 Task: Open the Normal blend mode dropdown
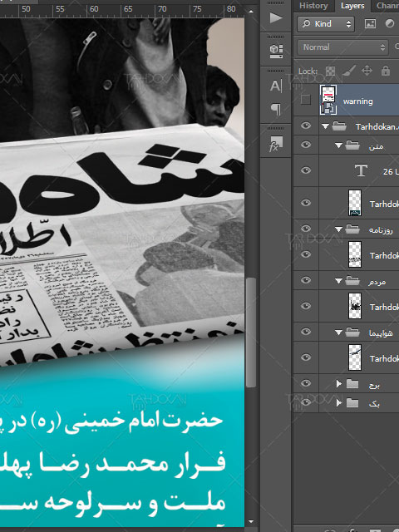(x=342, y=47)
